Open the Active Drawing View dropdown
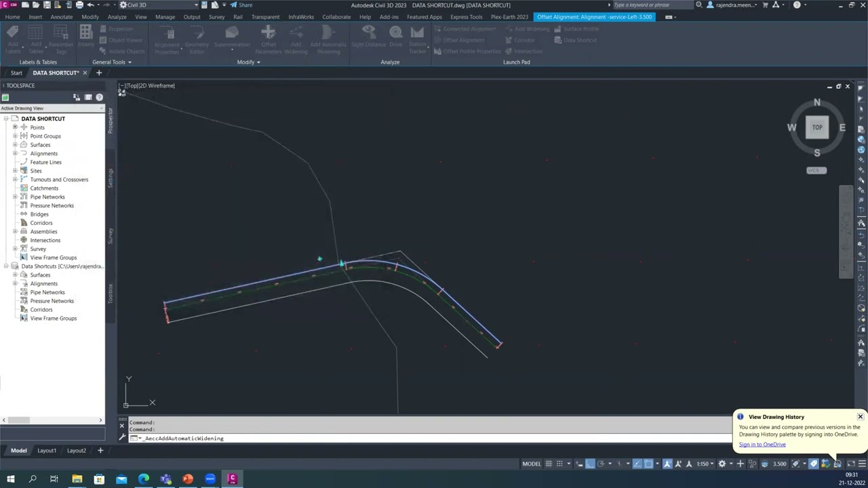Image resolution: width=868 pixels, height=488 pixels. click(51, 108)
